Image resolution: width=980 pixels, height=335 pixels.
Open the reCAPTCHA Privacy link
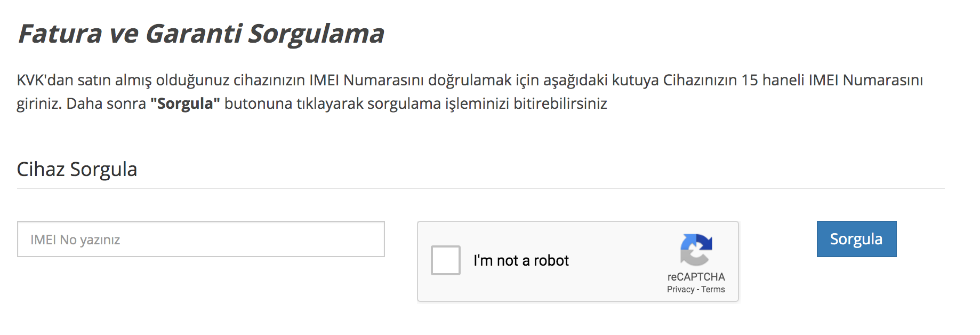[680, 289]
